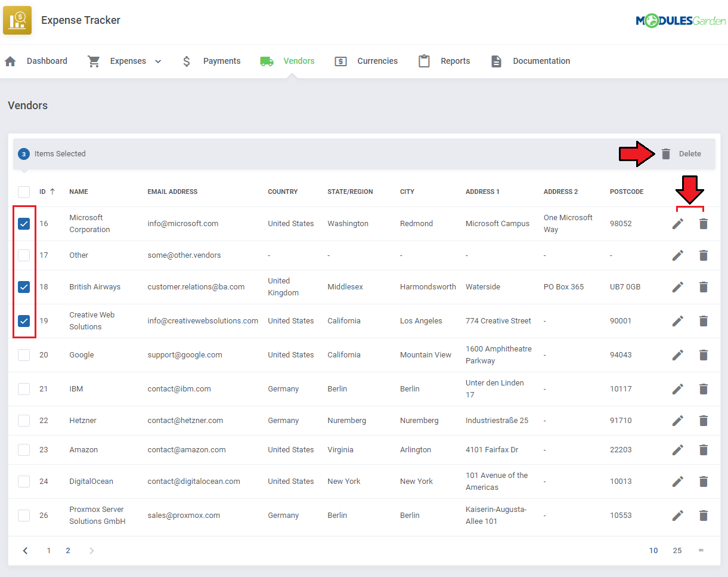Delete the British Airways vendor

point(704,287)
